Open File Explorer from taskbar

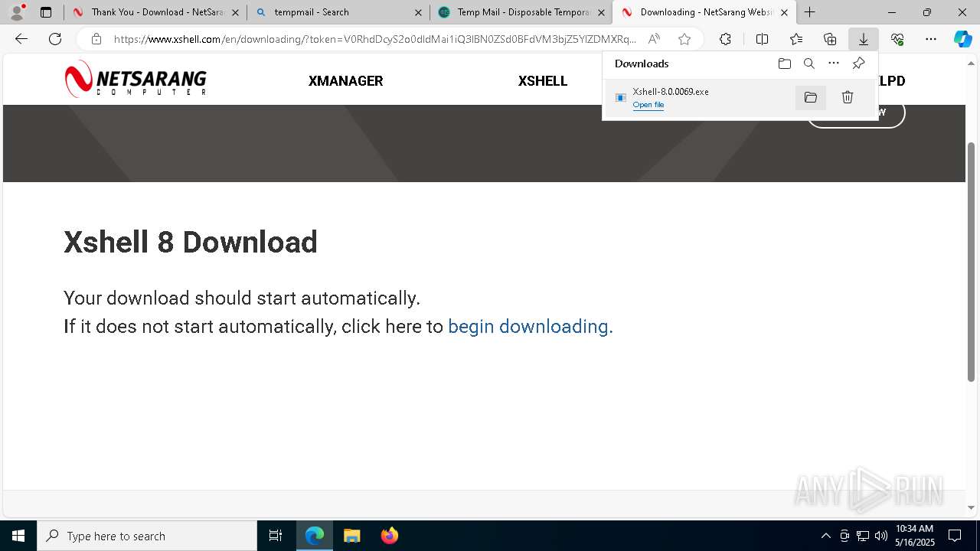tap(351, 536)
